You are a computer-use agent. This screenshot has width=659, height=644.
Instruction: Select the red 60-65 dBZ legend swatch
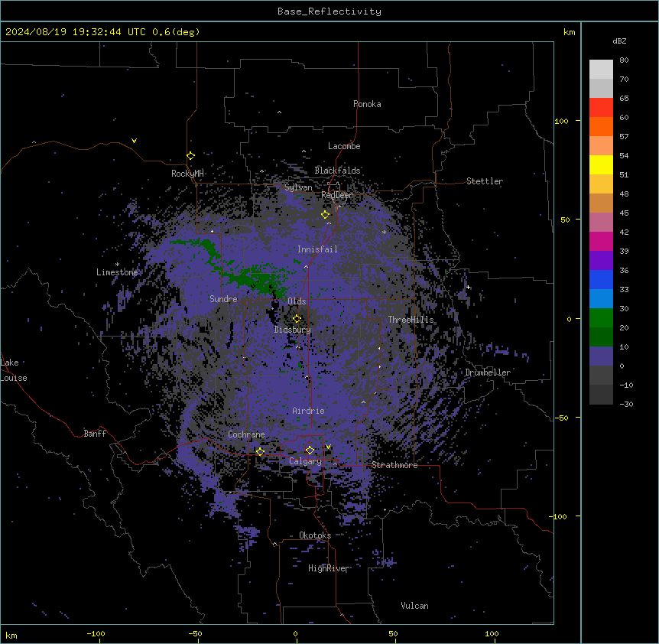point(601,108)
